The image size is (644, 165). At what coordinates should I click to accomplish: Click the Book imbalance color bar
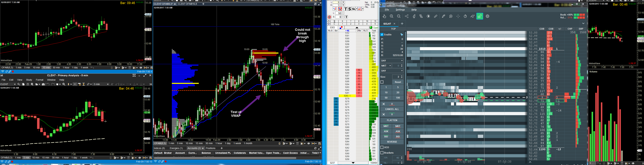click(x=579, y=15)
